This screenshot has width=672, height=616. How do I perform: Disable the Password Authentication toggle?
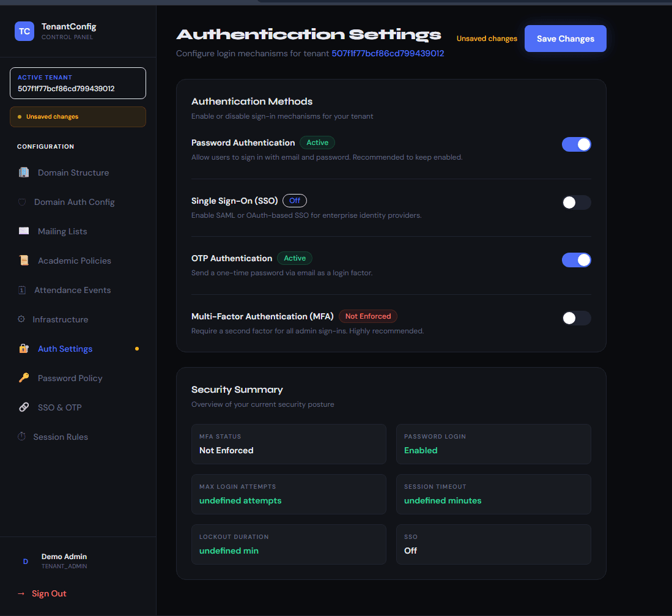click(x=576, y=144)
